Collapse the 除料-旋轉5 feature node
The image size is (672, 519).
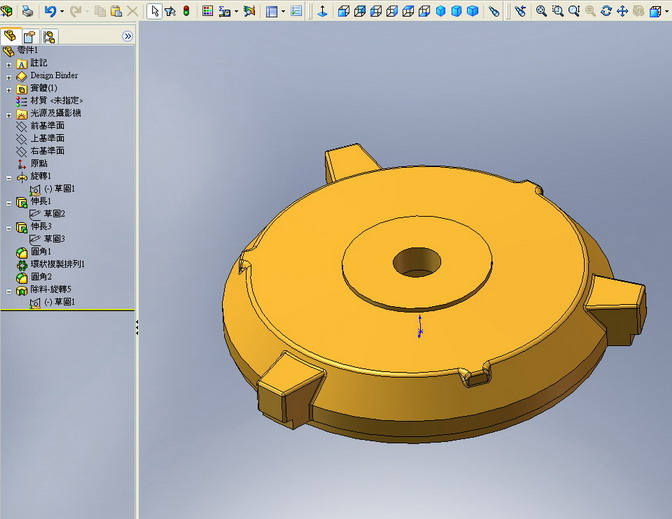click(x=9, y=291)
